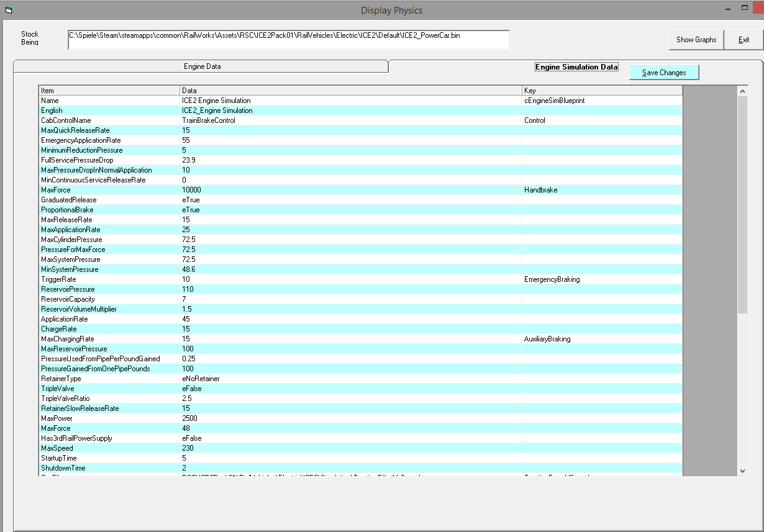This screenshot has width=764, height=532.
Task: Click the application icon in the title bar
Action: pos(9,10)
